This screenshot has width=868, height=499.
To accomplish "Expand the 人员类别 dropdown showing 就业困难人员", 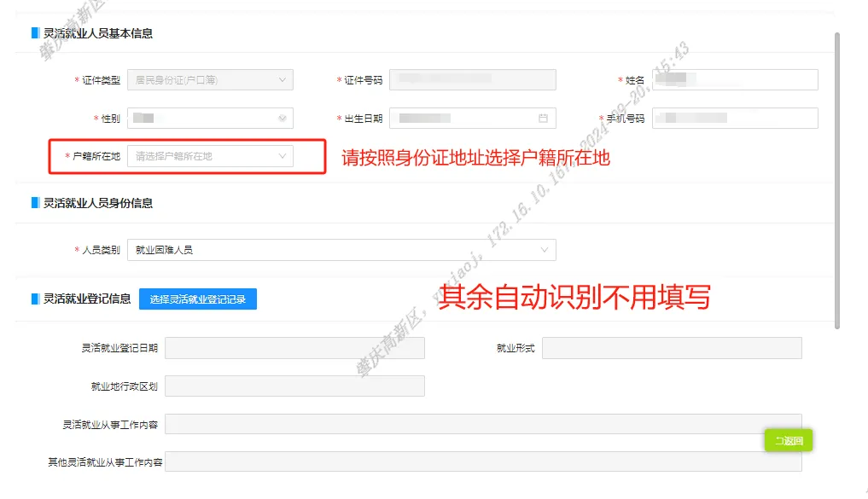I will click(x=341, y=250).
